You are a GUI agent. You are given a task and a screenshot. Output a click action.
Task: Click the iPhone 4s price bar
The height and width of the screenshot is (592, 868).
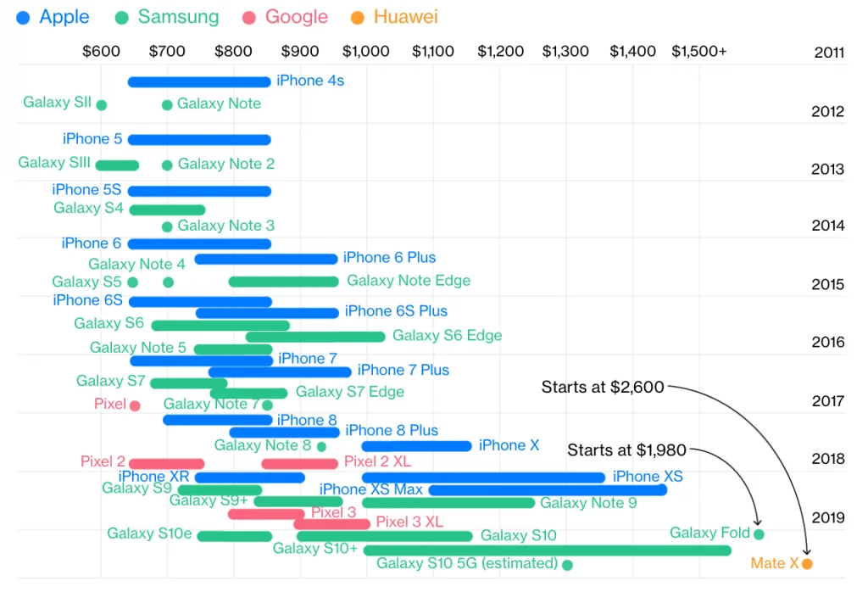tap(199, 82)
